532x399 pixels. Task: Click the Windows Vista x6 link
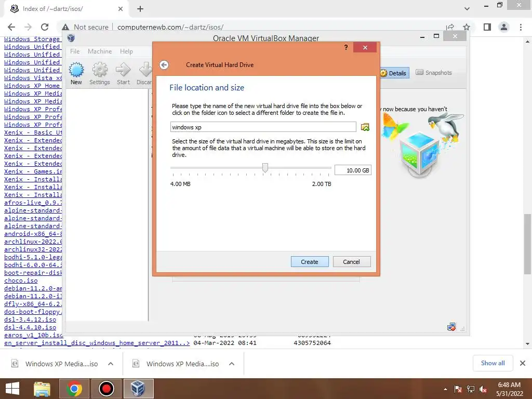pyautogui.click(x=33, y=78)
